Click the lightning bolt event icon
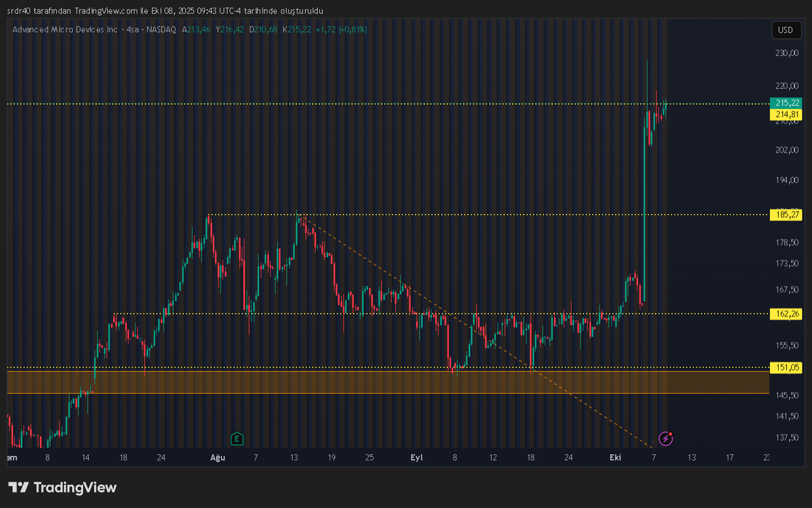 pos(666,438)
